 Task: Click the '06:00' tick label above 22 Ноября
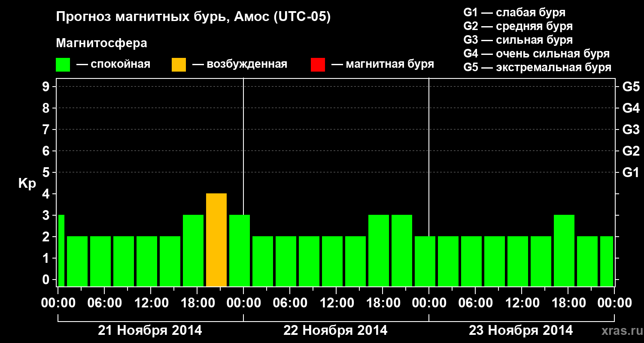(x=290, y=303)
